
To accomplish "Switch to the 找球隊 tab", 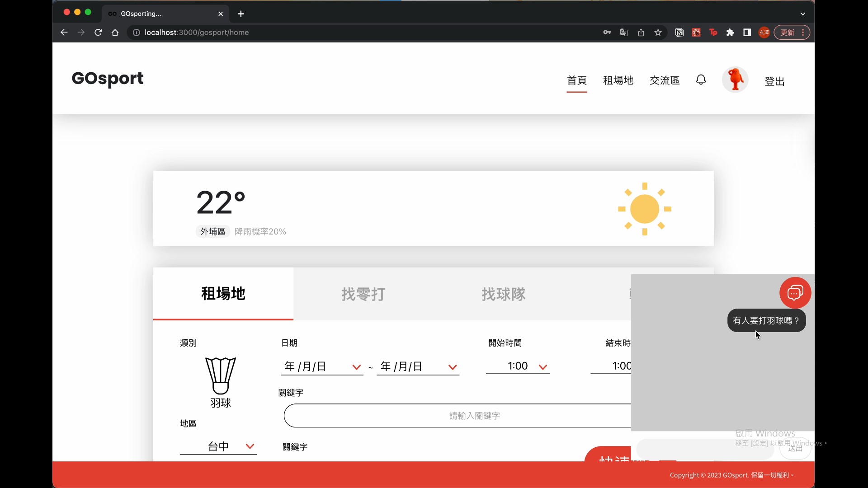I will 503,294.
